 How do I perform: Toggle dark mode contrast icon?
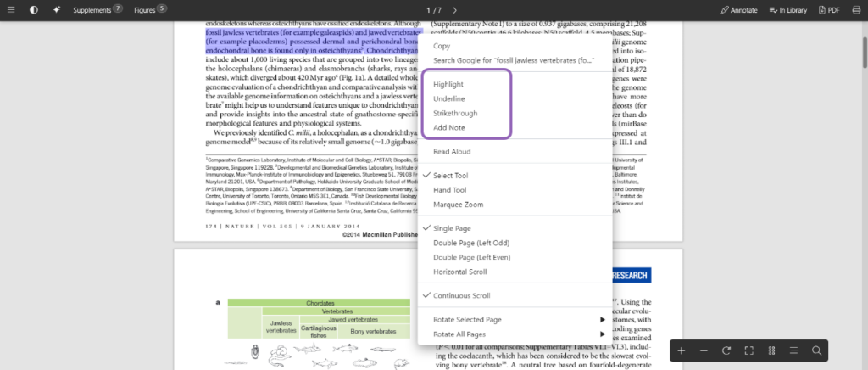coord(34,10)
